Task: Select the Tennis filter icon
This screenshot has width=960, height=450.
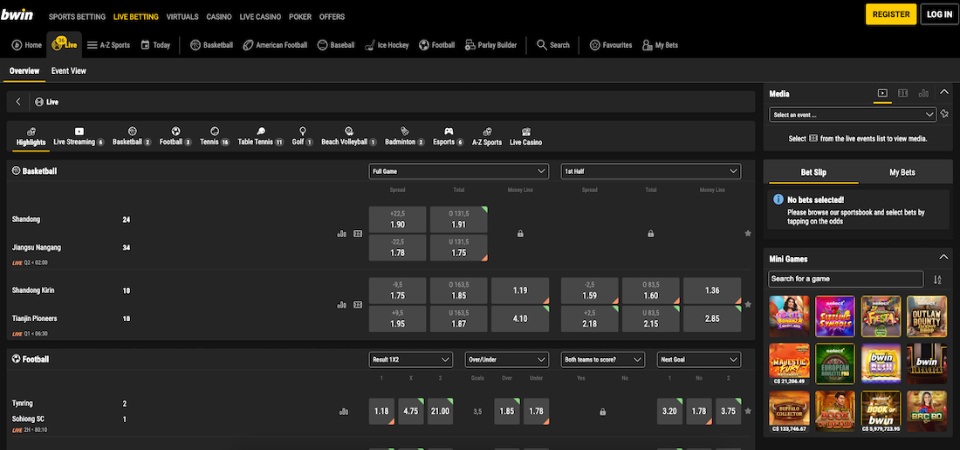Action: [x=214, y=131]
